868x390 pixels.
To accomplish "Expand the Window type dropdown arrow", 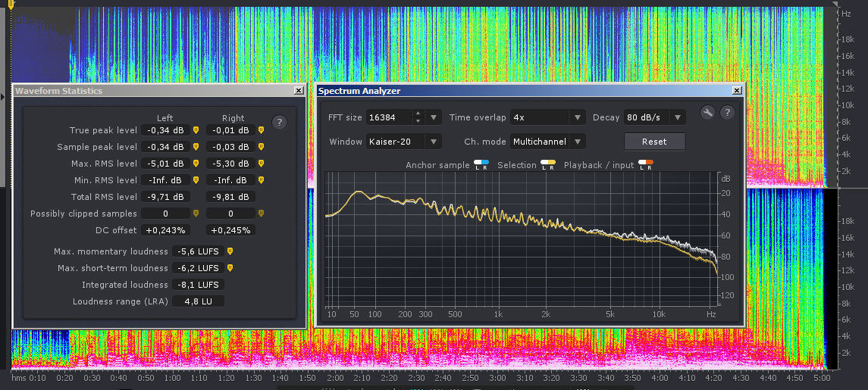I will (x=434, y=142).
